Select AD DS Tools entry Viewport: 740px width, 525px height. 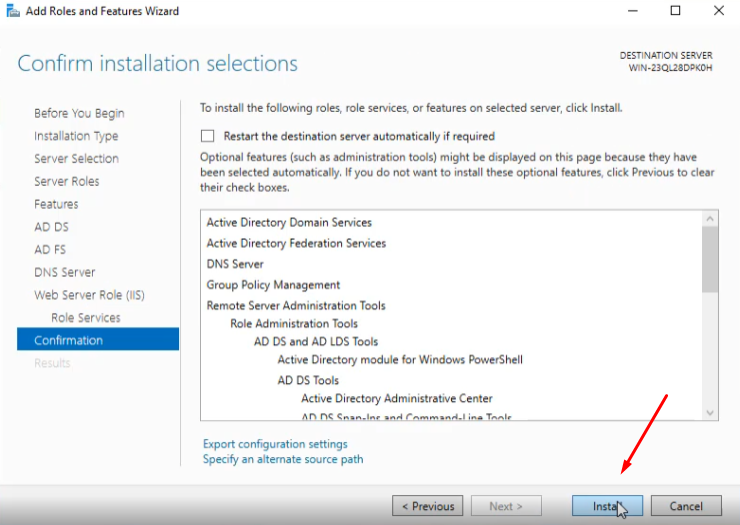pos(308,380)
